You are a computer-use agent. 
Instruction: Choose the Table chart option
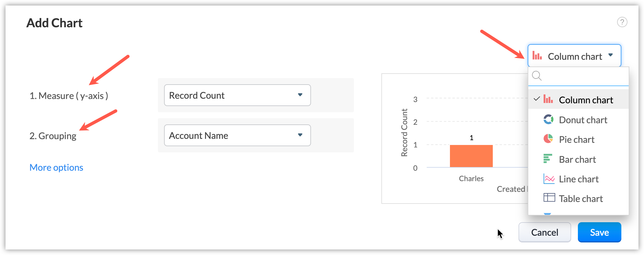(581, 199)
